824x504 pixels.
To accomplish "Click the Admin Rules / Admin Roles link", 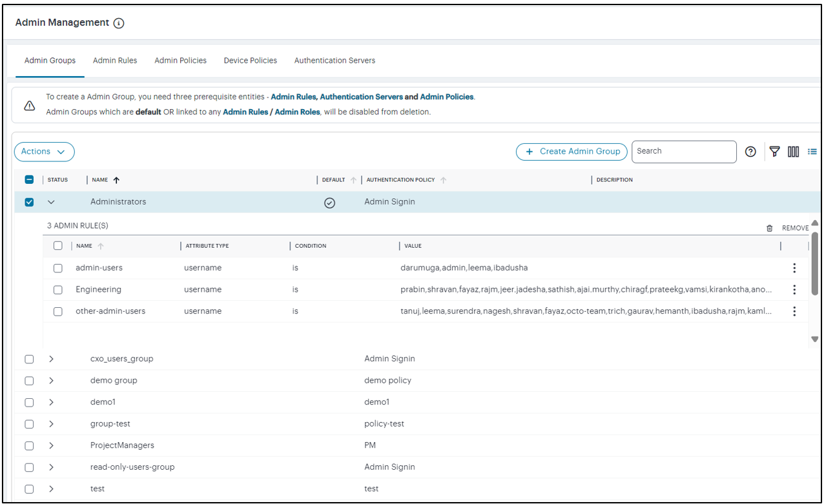I will [271, 112].
